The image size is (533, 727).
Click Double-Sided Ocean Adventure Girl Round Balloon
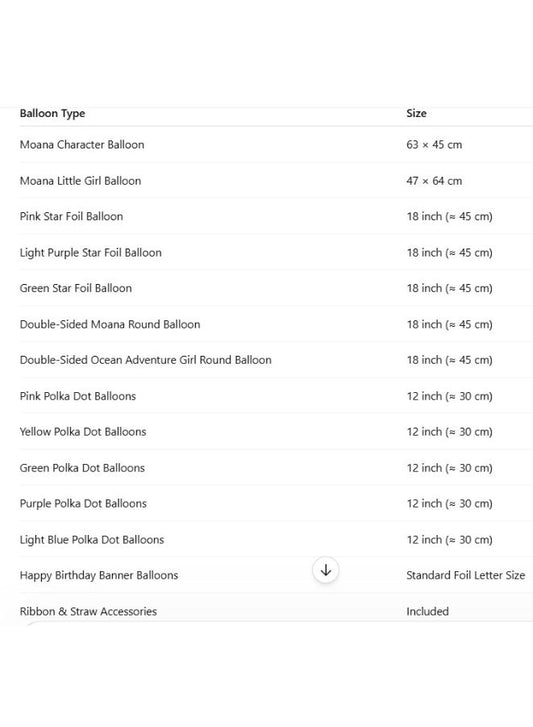pos(146,360)
